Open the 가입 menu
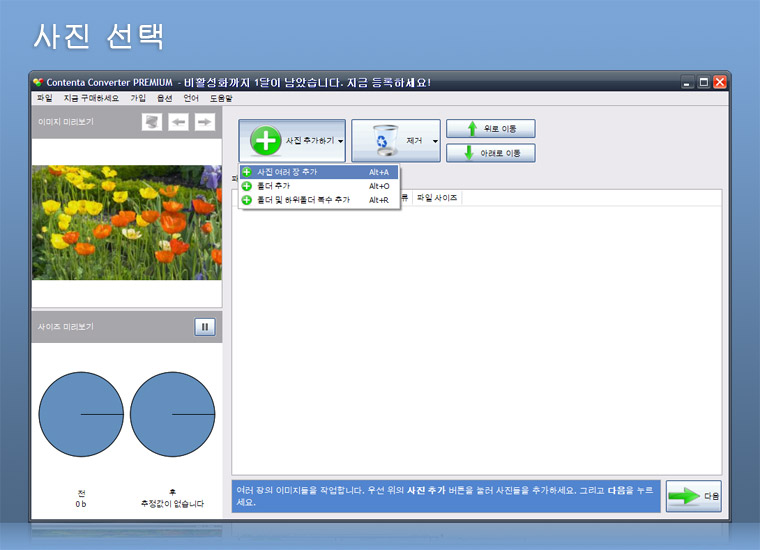 138,98
